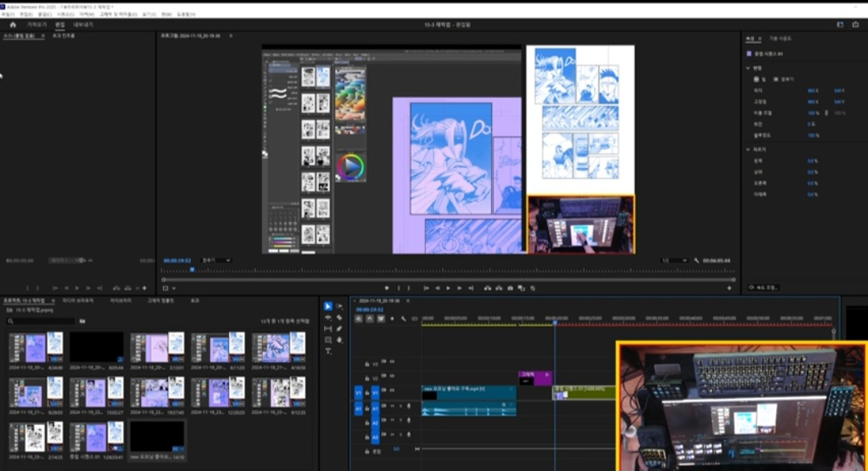Click the Program monitor timecode 00:00:19:52
The image size is (868, 471).
(177, 260)
